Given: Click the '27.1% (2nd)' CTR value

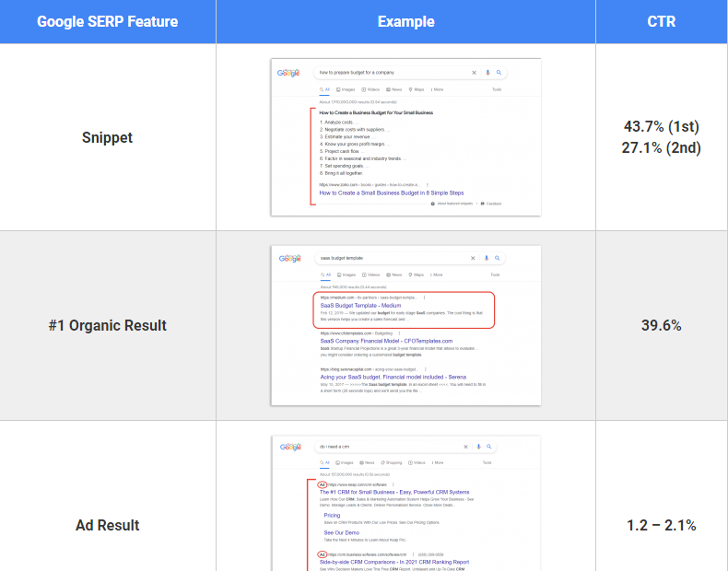Looking at the screenshot, I should coord(661,148).
